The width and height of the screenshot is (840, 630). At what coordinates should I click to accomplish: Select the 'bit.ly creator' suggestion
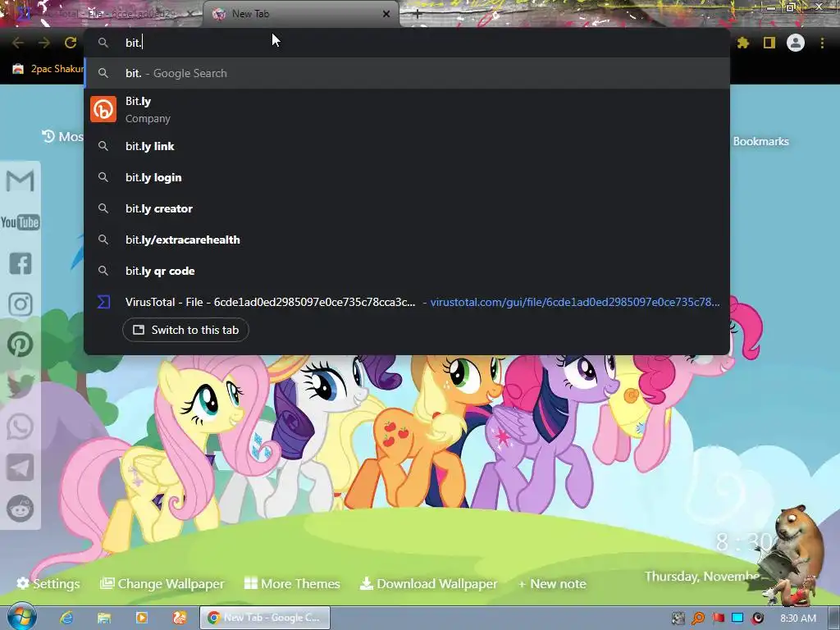(407, 208)
